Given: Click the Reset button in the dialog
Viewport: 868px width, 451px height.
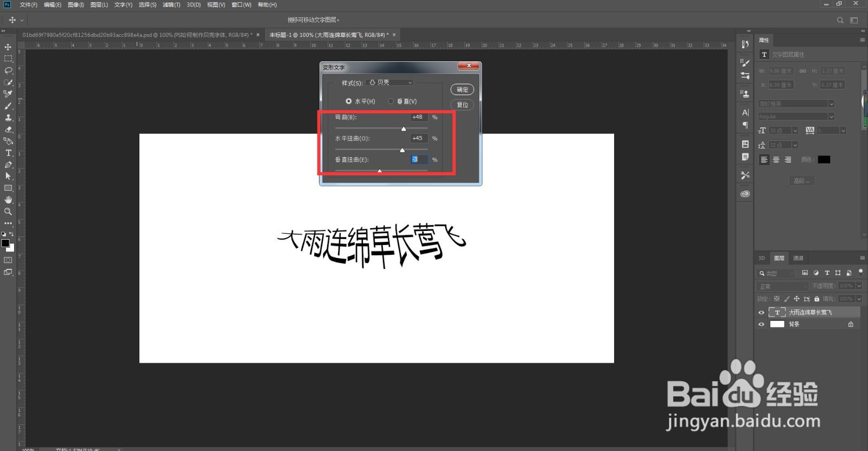Looking at the screenshot, I should (x=462, y=105).
